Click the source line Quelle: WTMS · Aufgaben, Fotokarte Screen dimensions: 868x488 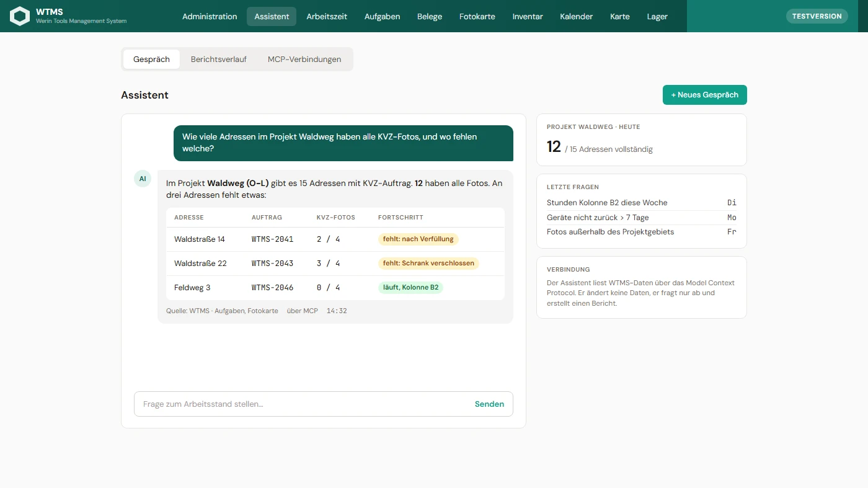tap(222, 311)
